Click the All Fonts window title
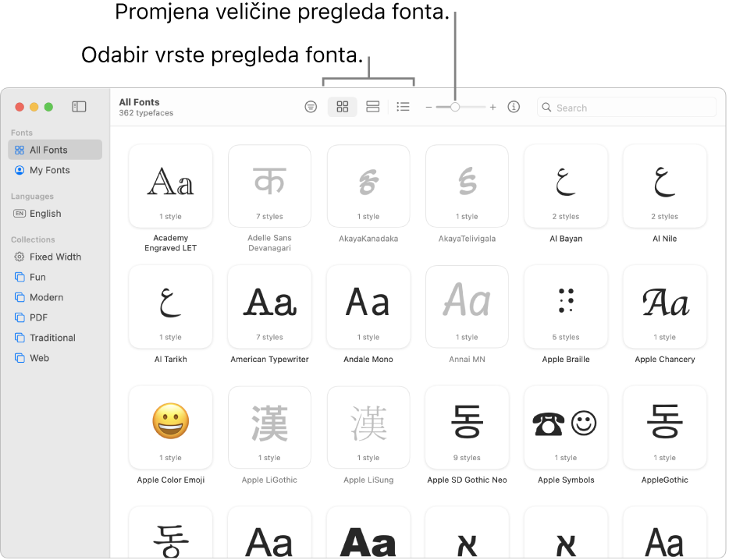 pyautogui.click(x=139, y=101)
